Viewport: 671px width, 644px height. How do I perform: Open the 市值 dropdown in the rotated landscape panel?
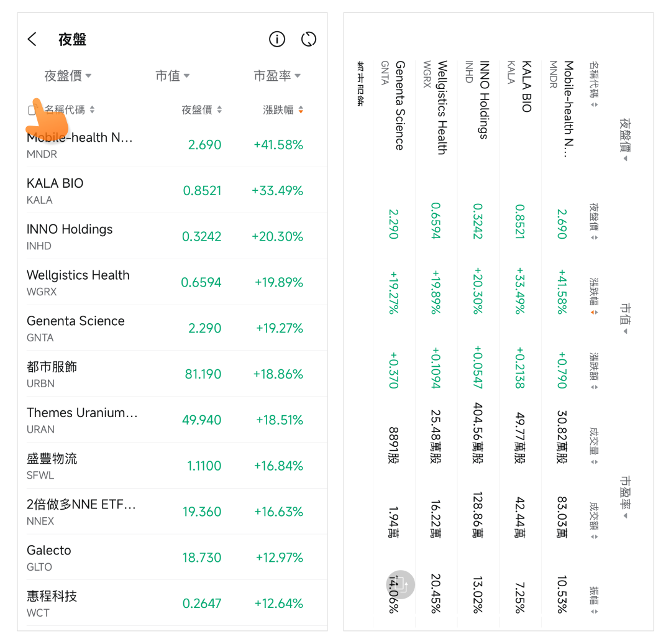(625, 318)
